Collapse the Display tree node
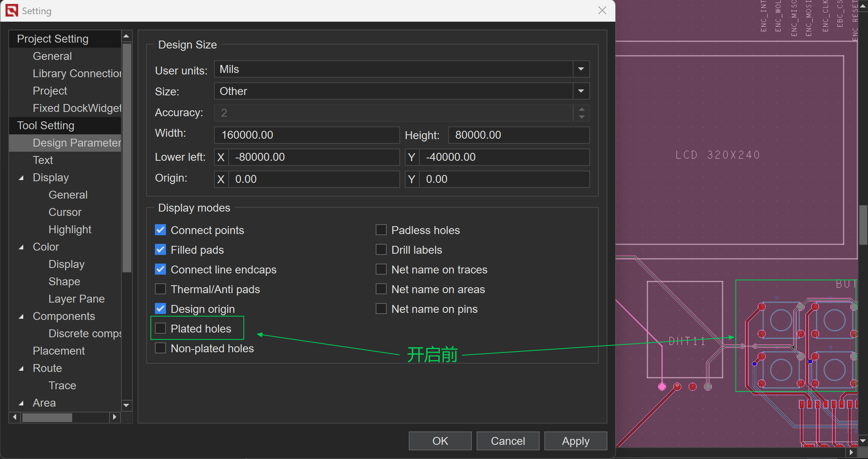 pos(21,178)
